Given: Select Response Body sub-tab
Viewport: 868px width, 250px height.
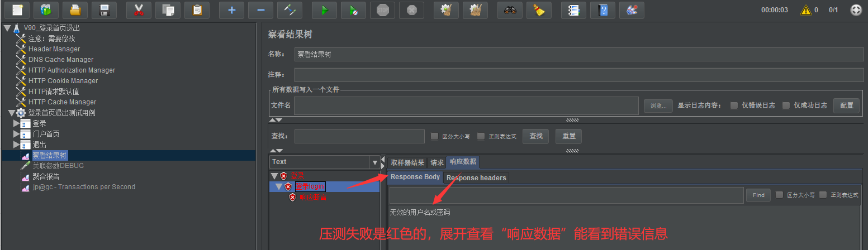Looking at the screenshot, I should (x=415, y=177).
